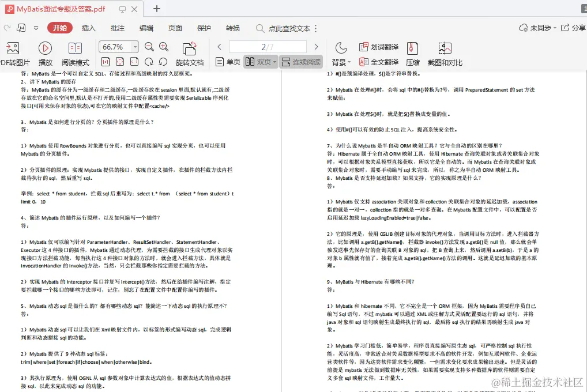Open the 批注 ribbon tab
This screenshot has width=587, height=392.
(118, 28)
